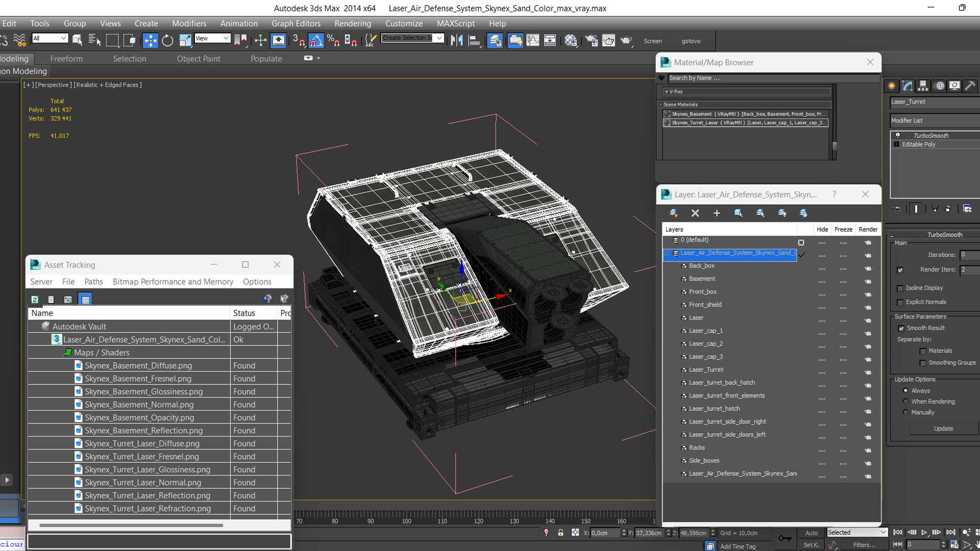
Task: Click the Material Browser Search by Name field
Action: point(773,78)
